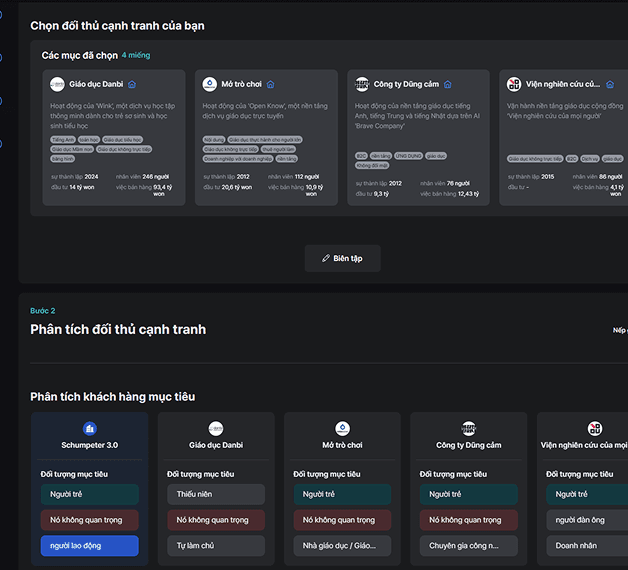Select Nó không quan trọng chip under Schumpeter 3.0

[x=90, y=520]
